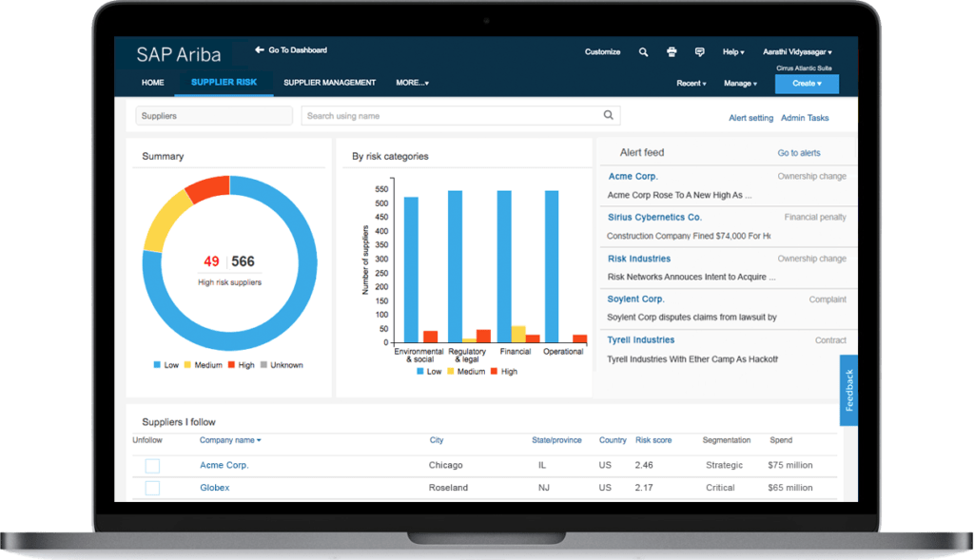This screenshot has width=974, height=560.
Task: Follow the Go to alerts link
Action: [799, 153]
